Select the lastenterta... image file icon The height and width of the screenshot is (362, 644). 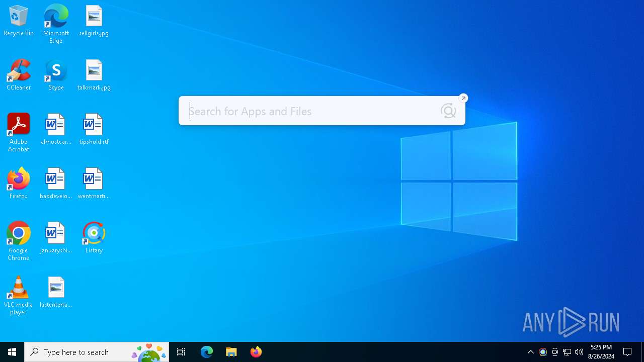coord(56,293)
